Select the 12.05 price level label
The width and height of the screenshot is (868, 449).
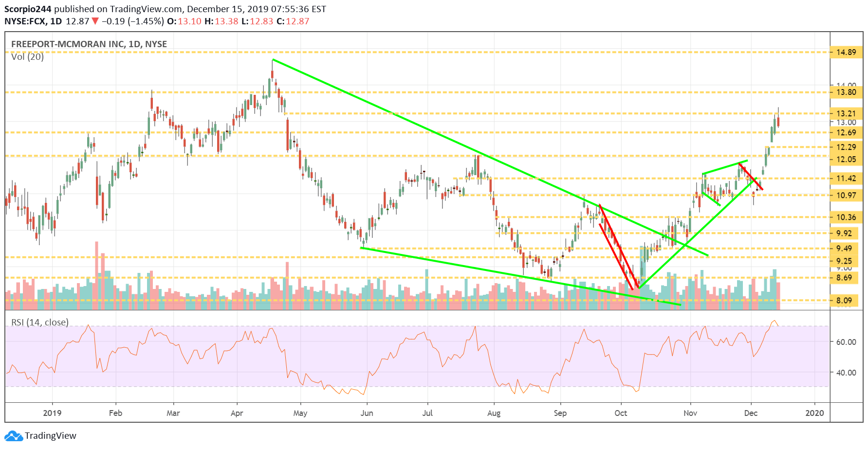point(846,159)
